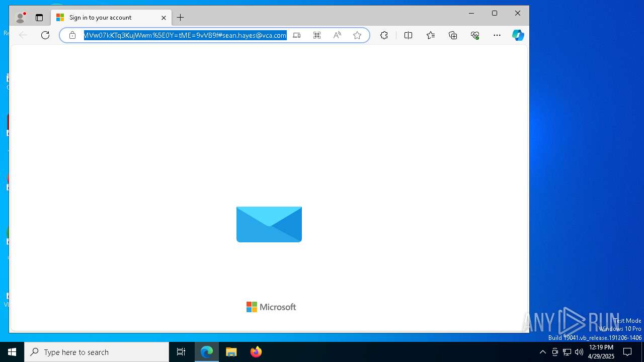The height and width of the screenshot is (362, 644).
Task: Open the network status tray icon
Action: point(567,352)
